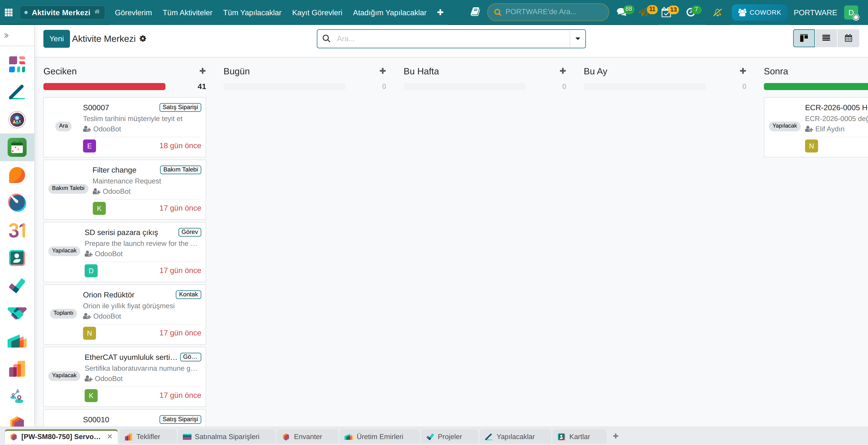Open the contacts card app in sidebar
Viewport: 868px width, 445px height.
[x=17, y=258]
